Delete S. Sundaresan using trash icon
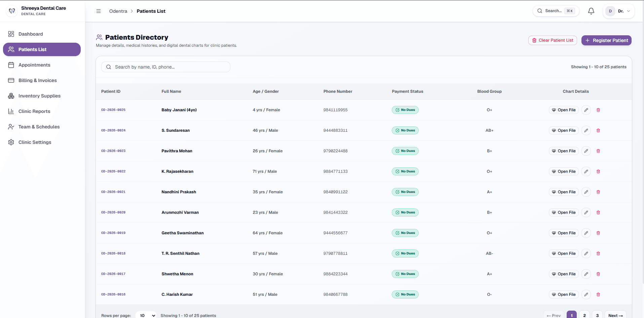The image size is (644, 318). (598, 130)
